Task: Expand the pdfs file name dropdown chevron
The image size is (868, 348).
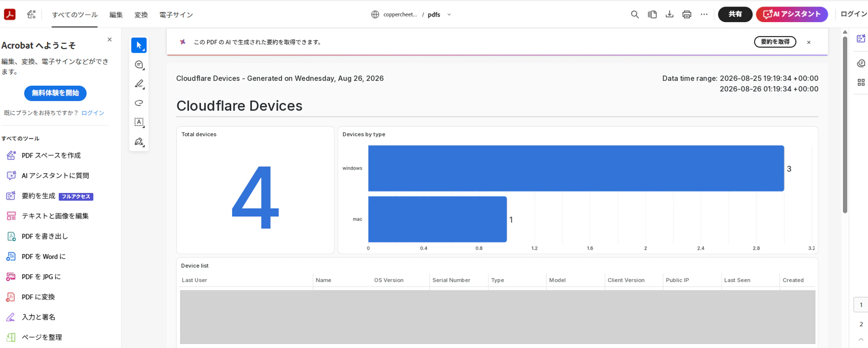Action: [x=449, y=15]
